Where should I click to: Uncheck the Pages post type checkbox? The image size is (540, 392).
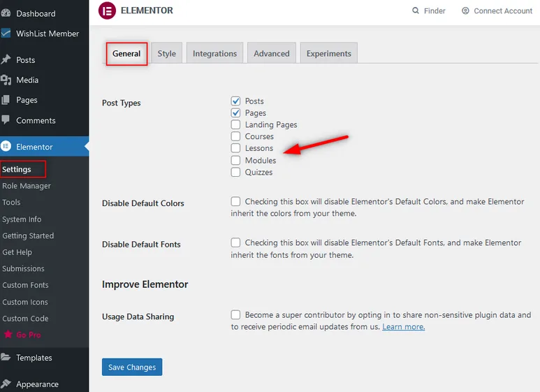click(x=235, y=112)
